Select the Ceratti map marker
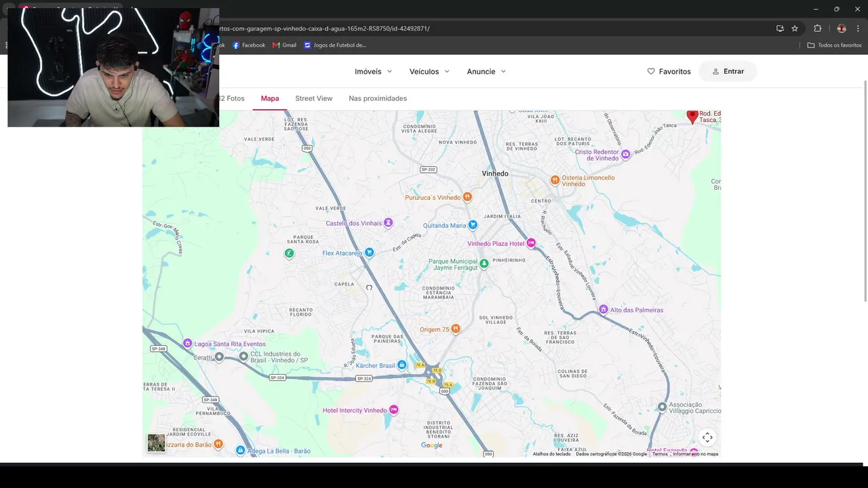Image resolution: width=868 pixels, height=488 pixels. pyautogui.click(x=219, y=357)
